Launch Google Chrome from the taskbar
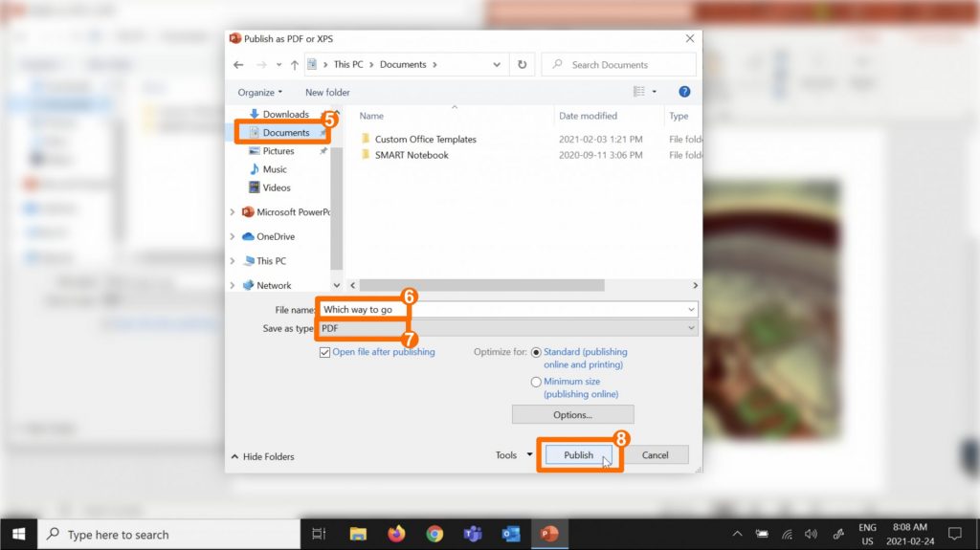 434,534
